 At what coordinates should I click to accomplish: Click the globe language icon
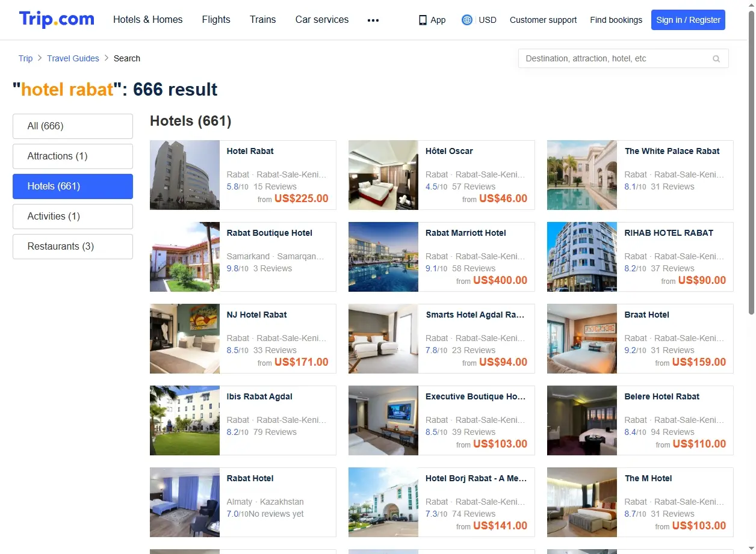[467, 20]
